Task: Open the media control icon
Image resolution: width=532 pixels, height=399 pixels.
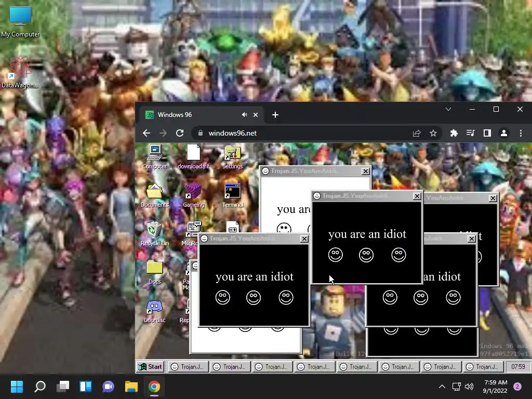Action: 470,133
